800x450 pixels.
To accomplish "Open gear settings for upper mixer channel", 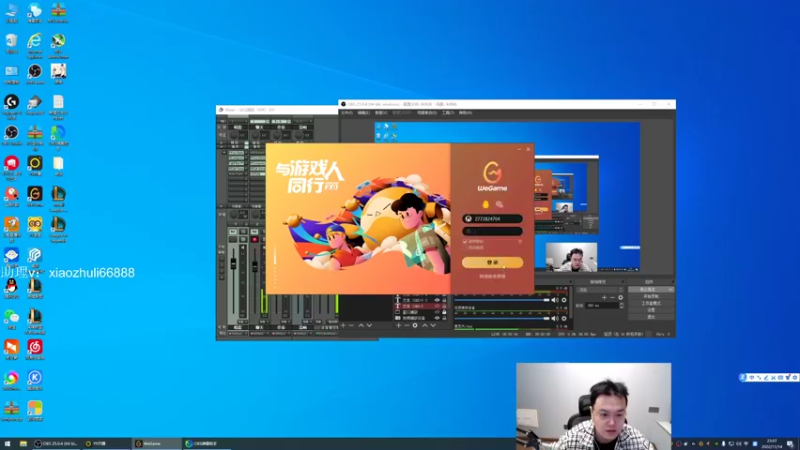I will tap(564, 300).
